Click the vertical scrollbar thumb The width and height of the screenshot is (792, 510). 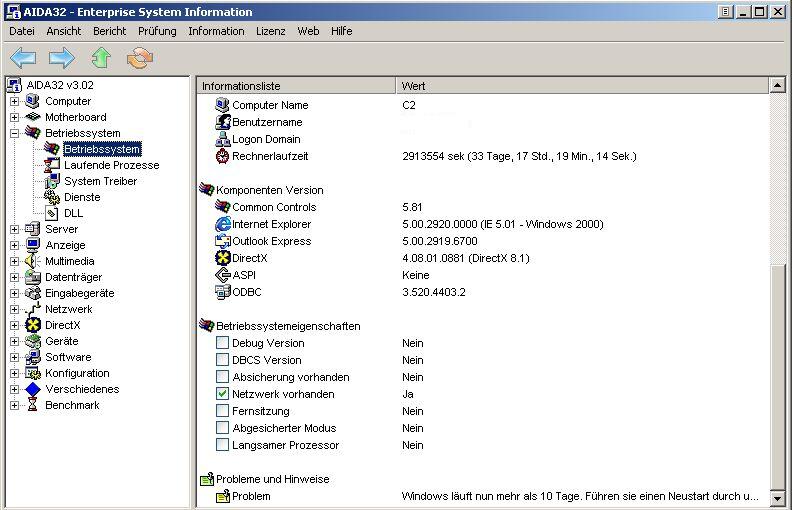click(x=777, y=376)
